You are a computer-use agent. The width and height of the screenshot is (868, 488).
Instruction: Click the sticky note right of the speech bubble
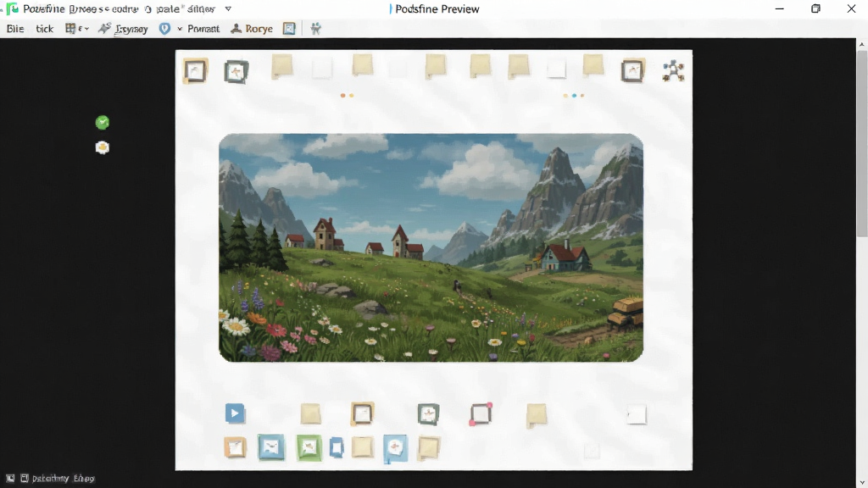pyautogui.click(x=428, y=448)
